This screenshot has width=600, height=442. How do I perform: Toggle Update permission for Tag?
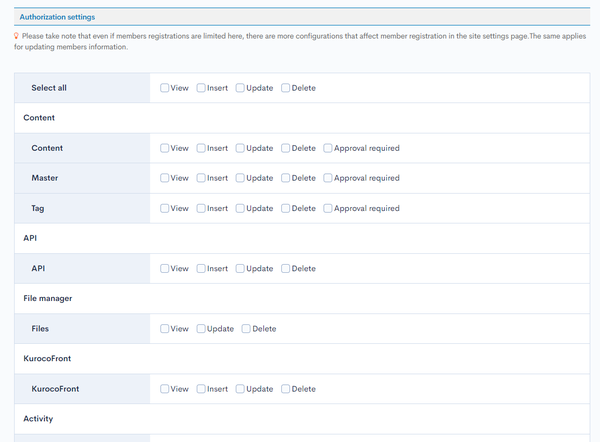click(240, 208)
